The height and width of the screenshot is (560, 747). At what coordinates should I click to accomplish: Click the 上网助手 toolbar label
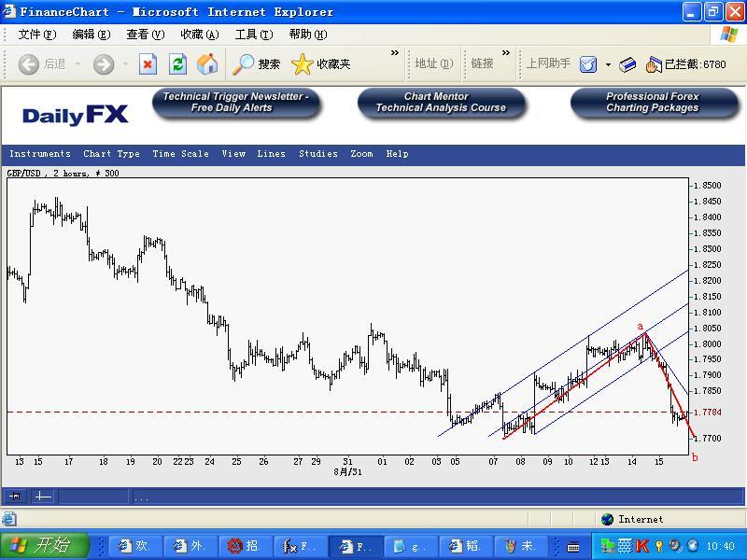coord(548,63)
